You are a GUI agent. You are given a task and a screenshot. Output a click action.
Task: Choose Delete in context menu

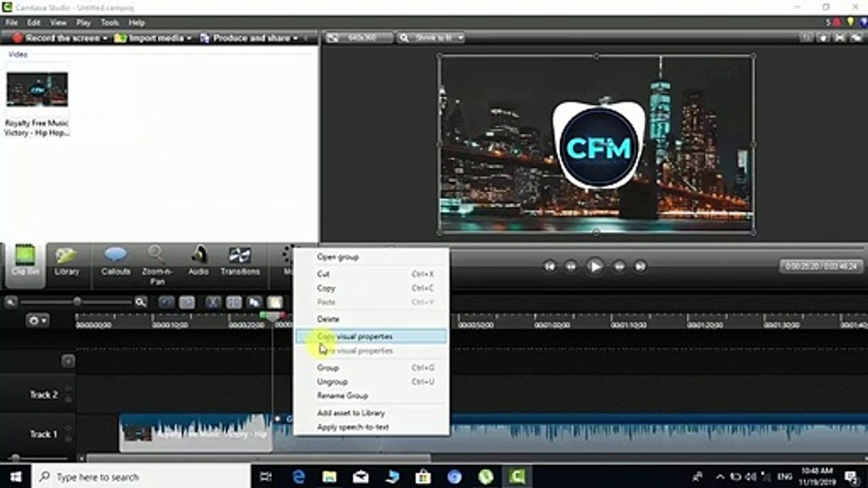[371, 319]
